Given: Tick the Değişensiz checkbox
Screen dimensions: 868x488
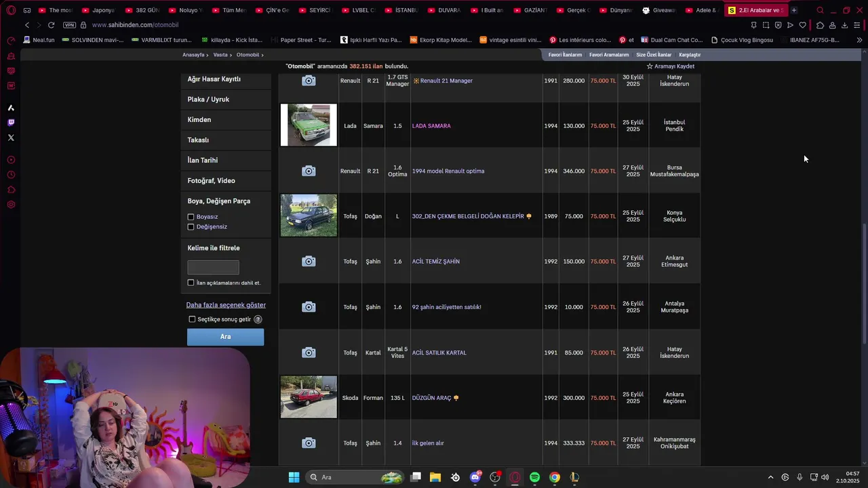Looking at the screenshot, I should pos(191,227).
